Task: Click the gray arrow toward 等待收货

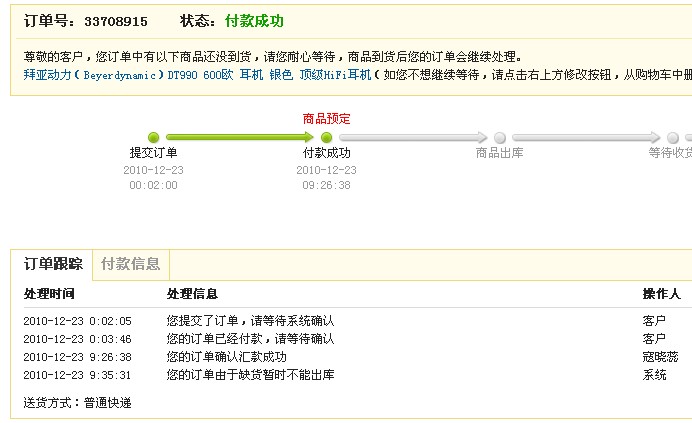Action: point(585,137)
